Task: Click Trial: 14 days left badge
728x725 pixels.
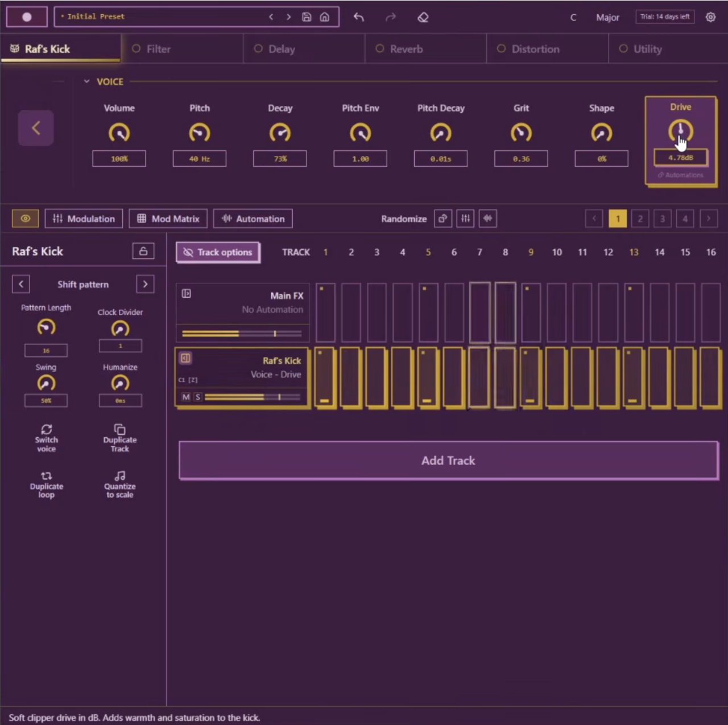Action: 665,17
